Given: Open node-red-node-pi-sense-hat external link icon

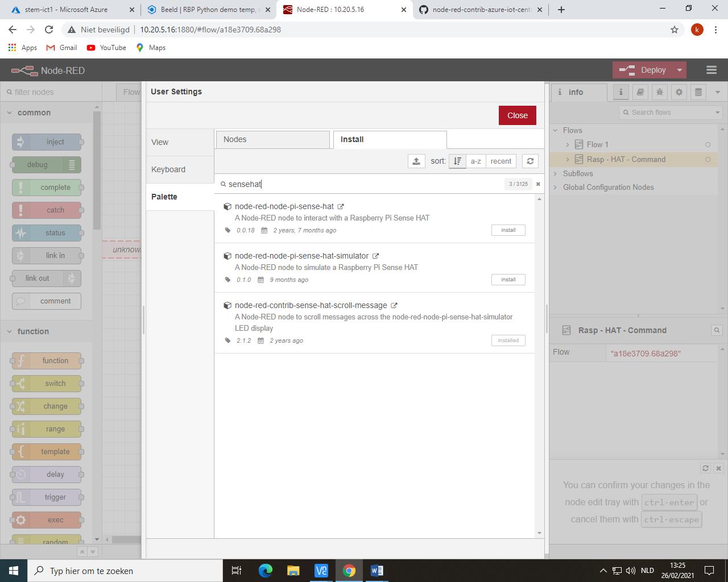Looking at the screenshot, I should (341, 207).
